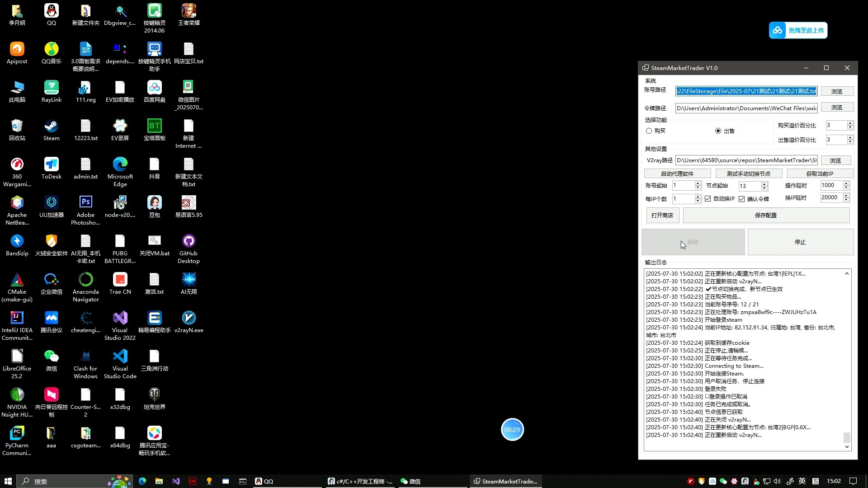Open Clash for Windows shortcut
Screen dimensions: 868x488
tap(85, 364)
